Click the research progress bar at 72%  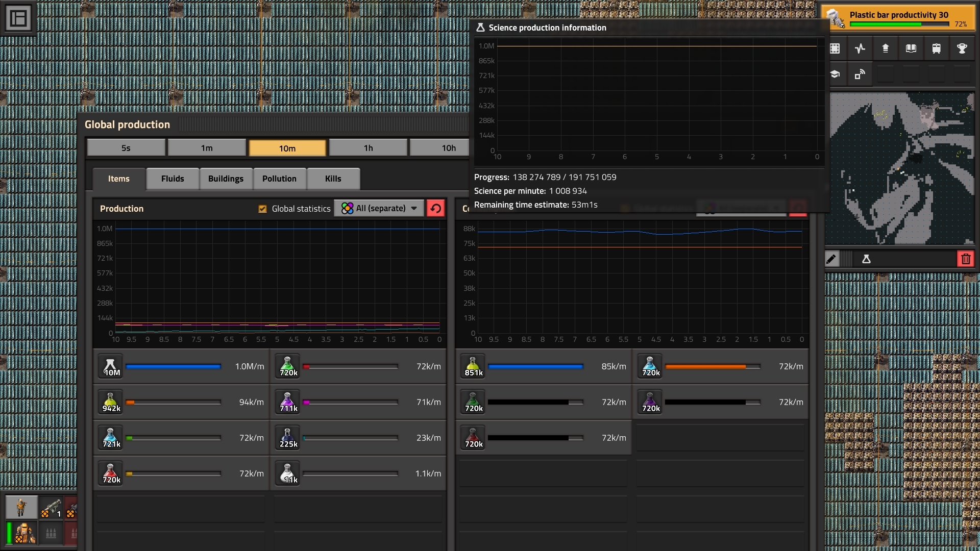coord(899,24)
